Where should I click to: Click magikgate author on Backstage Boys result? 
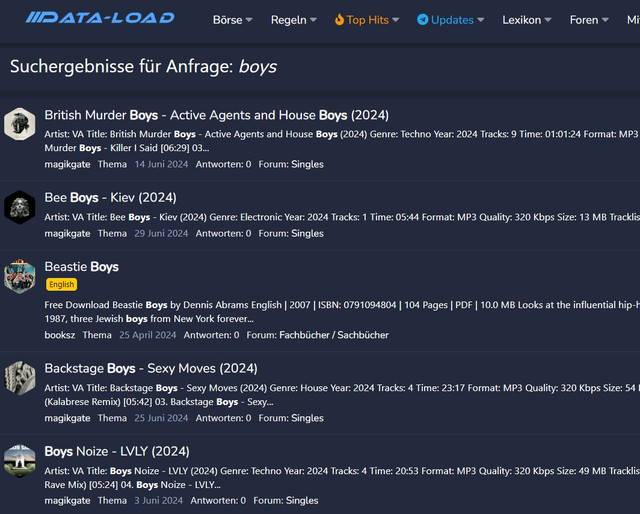(x=67, y=418)
